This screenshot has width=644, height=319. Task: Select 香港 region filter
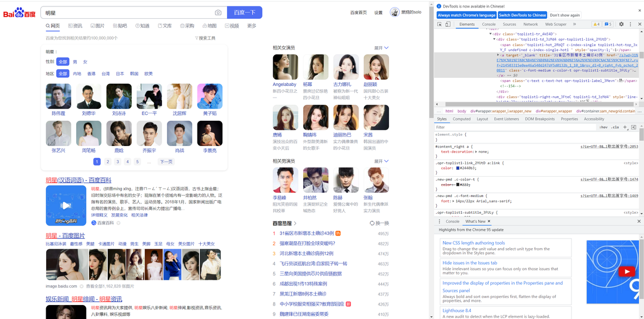pos(92,74)
